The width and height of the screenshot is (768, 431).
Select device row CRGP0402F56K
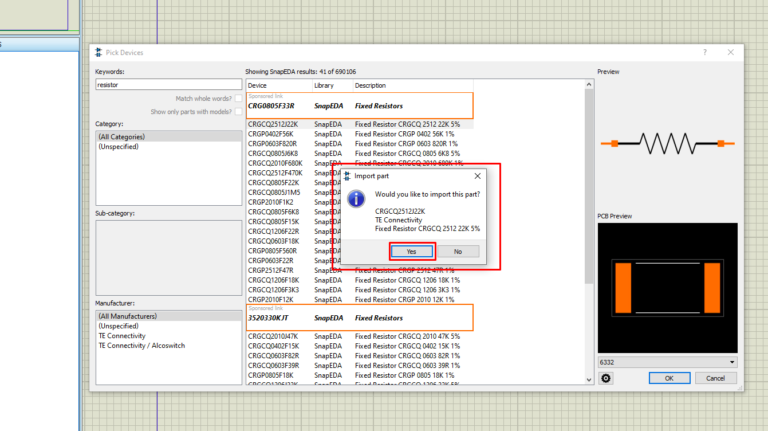360,134
